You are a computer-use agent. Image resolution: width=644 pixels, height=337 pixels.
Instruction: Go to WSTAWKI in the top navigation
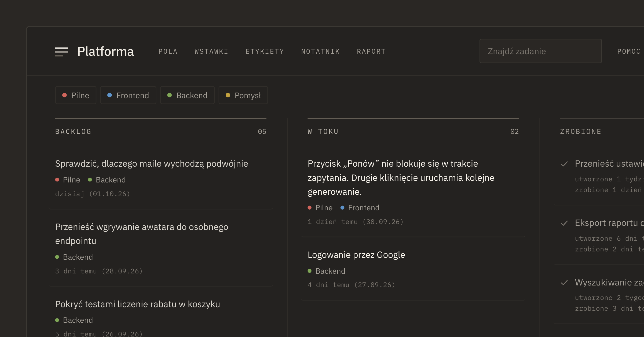pyautogui.click(x=211, y=51)
